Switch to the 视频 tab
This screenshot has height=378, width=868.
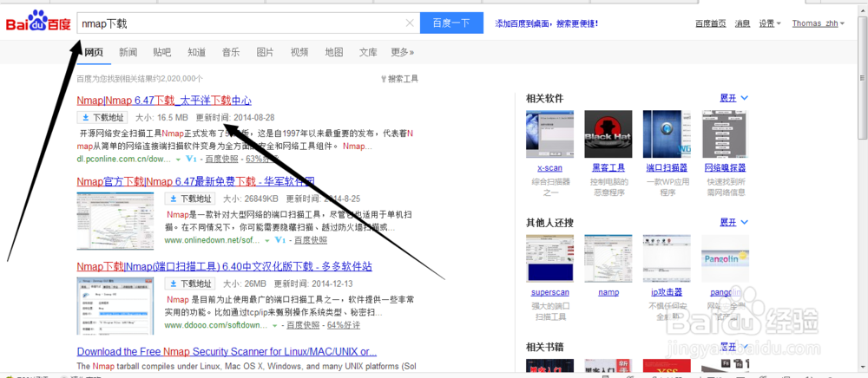point(299,53)
